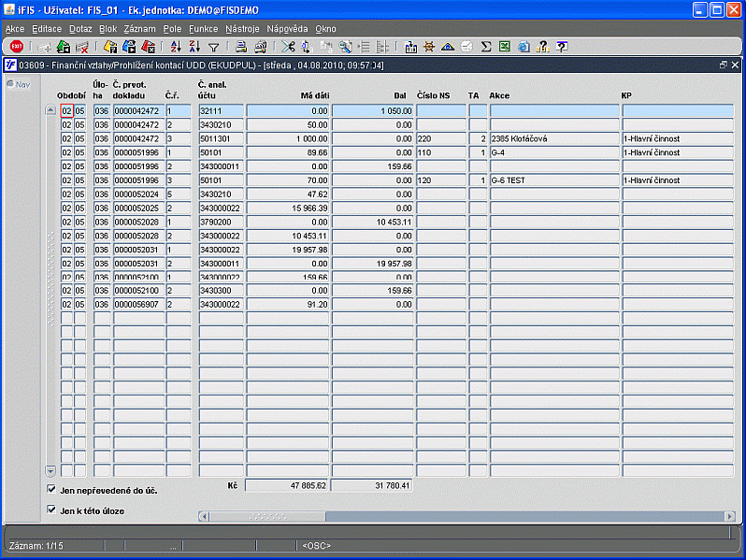Click the question-mark help icon

(x=542, y=47)
